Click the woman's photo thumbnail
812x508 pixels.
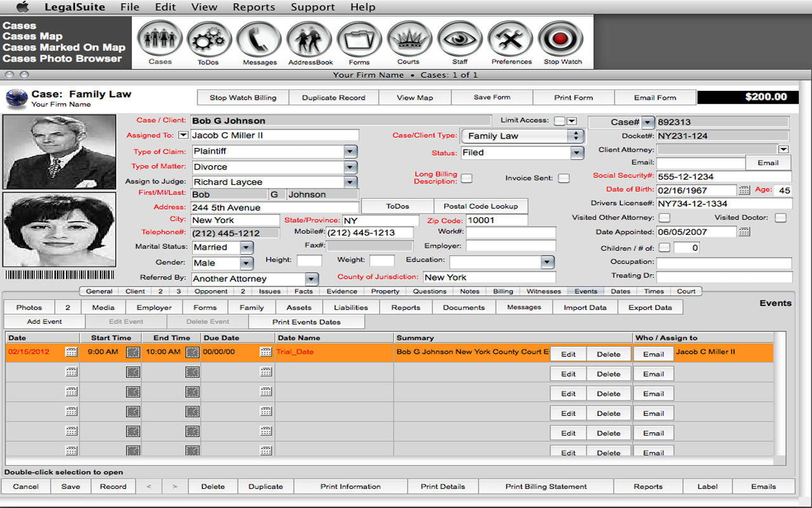[x=60, y=229]
